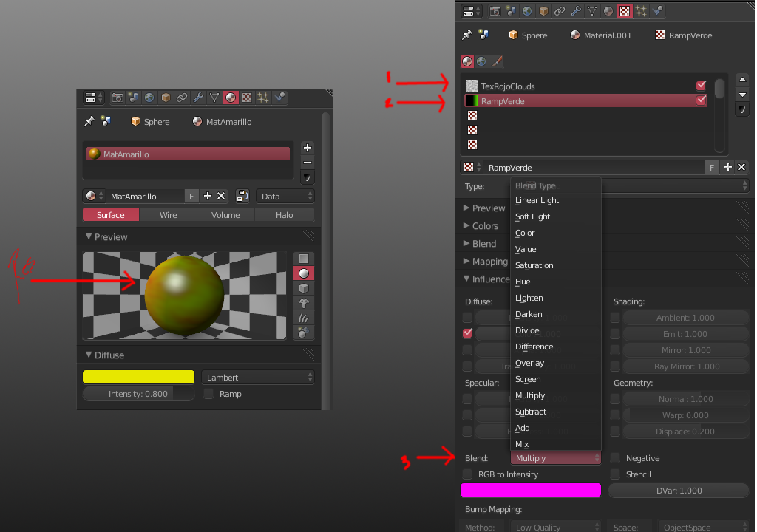This screenshot has width=757, height=532.
Task: Click yellow diffuse color swatch
Action: (138, 377)
